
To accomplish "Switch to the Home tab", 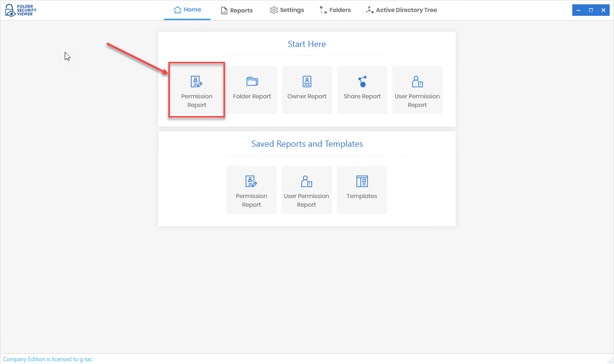I will [x=187, y=10].
